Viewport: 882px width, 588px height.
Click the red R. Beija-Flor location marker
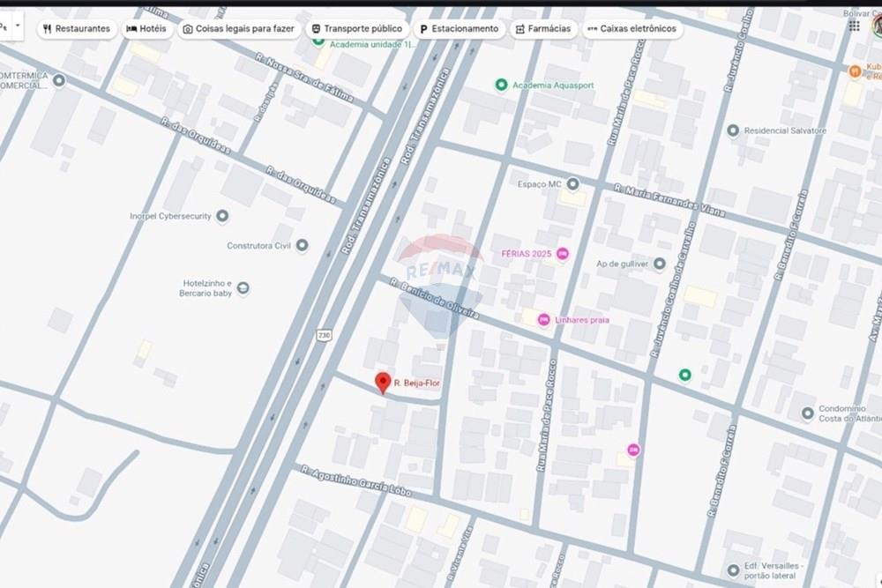point(383,382)
